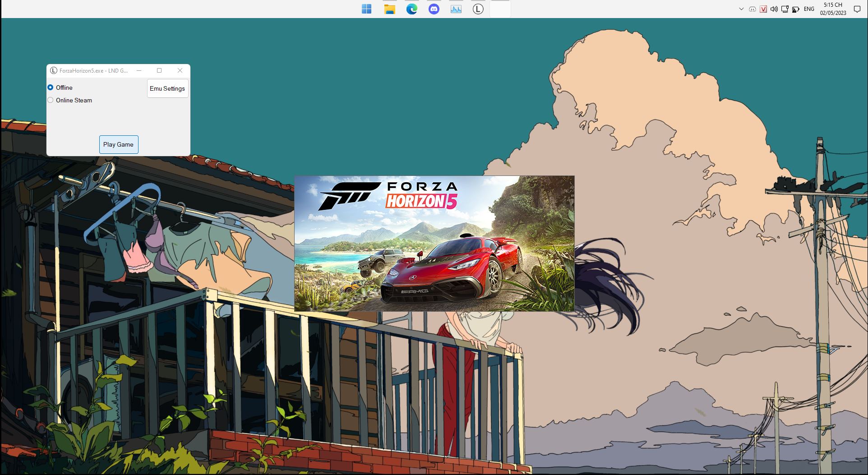868x475 pixels.
Task: Select the blank active app taskbar button
Action: (x=500, y=9)
